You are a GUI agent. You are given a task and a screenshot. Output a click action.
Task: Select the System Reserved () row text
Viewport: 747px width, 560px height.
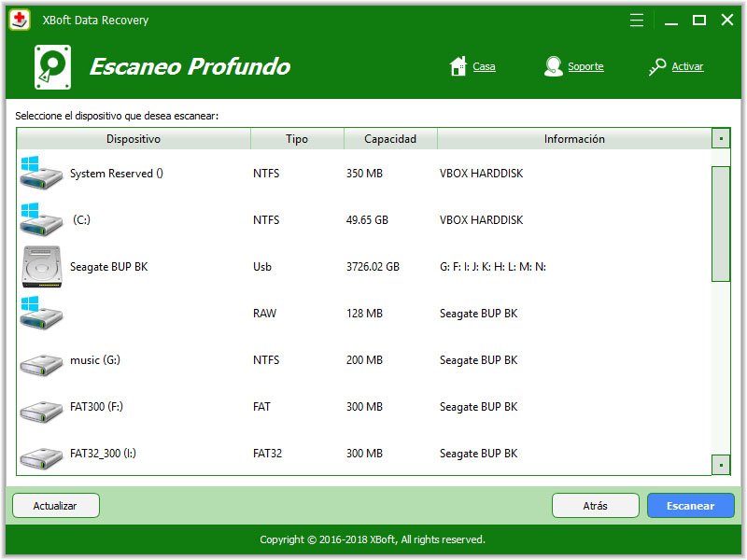(x=117, y=174)
